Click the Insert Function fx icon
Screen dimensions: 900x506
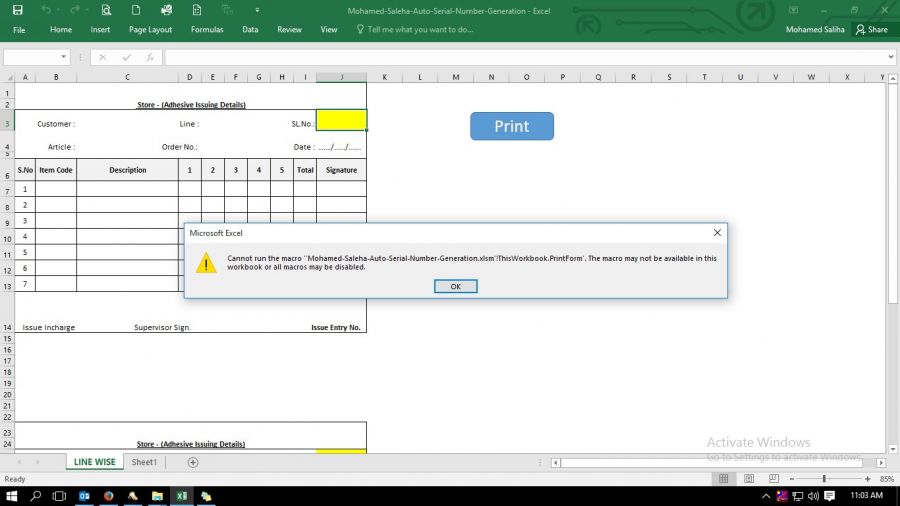150,57
